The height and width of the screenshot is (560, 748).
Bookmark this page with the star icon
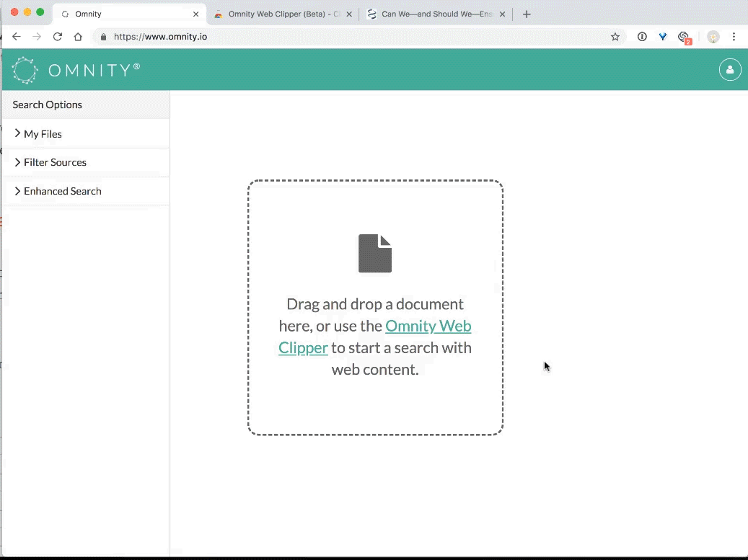615,37
